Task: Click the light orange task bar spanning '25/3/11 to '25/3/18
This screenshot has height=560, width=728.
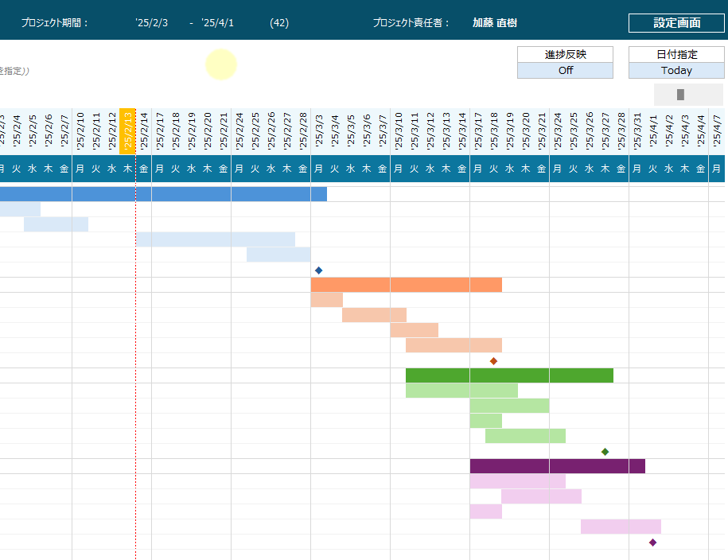Action: 454,345
